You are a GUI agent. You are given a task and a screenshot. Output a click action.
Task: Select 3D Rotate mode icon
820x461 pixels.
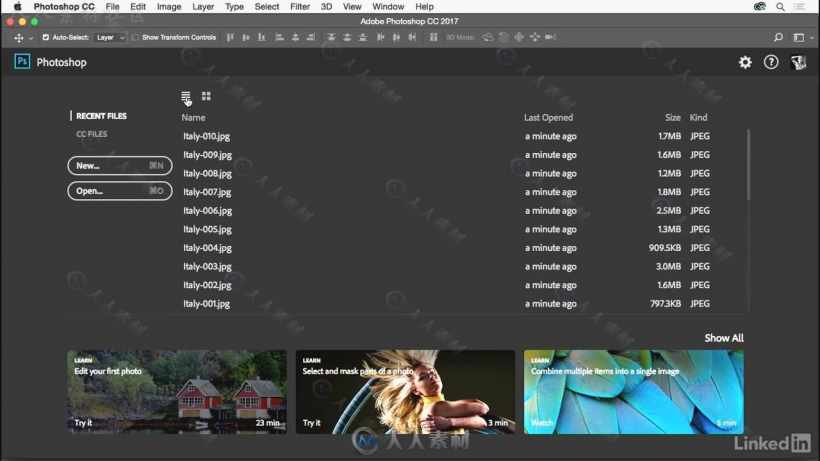click(487, 37)
